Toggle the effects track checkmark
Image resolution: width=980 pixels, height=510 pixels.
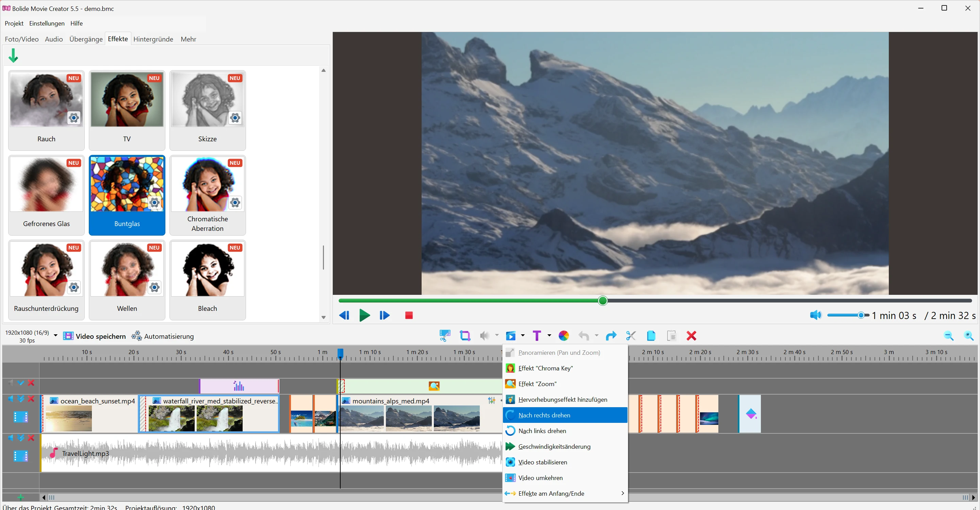21,383
